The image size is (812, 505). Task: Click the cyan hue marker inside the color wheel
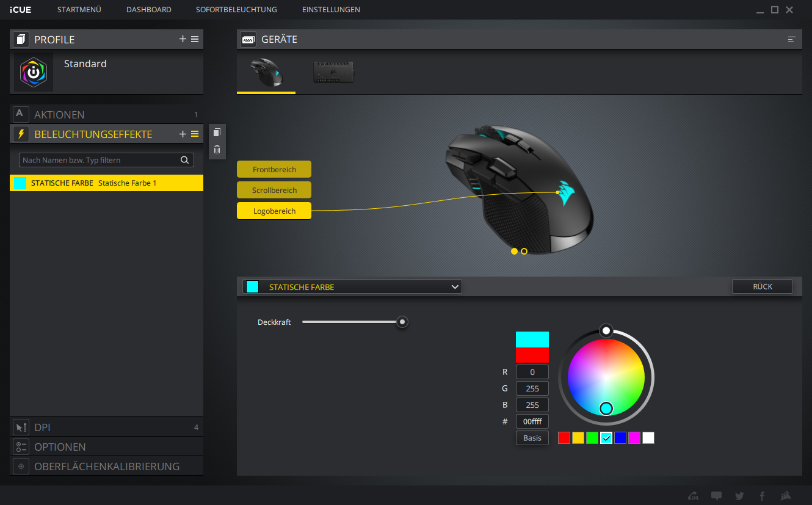tap(606, 409)
